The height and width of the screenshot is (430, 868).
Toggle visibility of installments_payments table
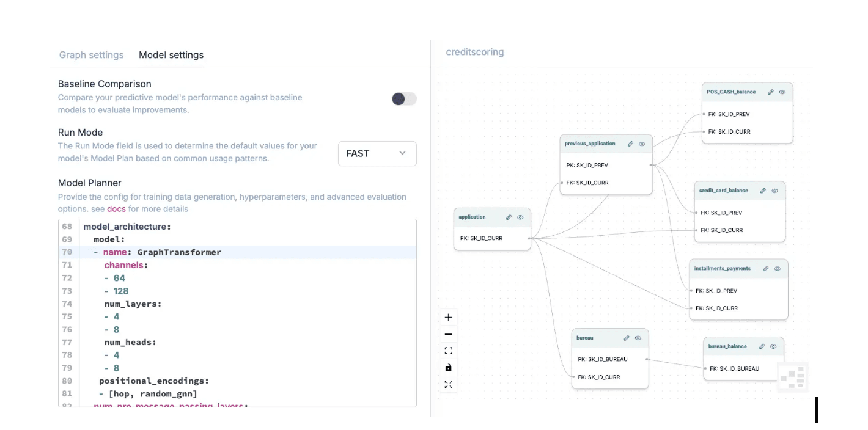click(x=778, y=269)
